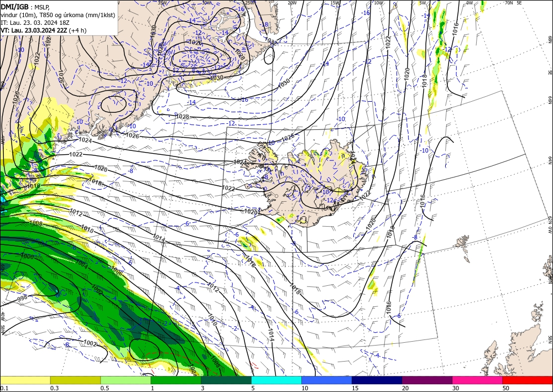The width and height of the screenshot is (553, 392).
Task: Click the "10W" longitude label at top
Action: 378,3
